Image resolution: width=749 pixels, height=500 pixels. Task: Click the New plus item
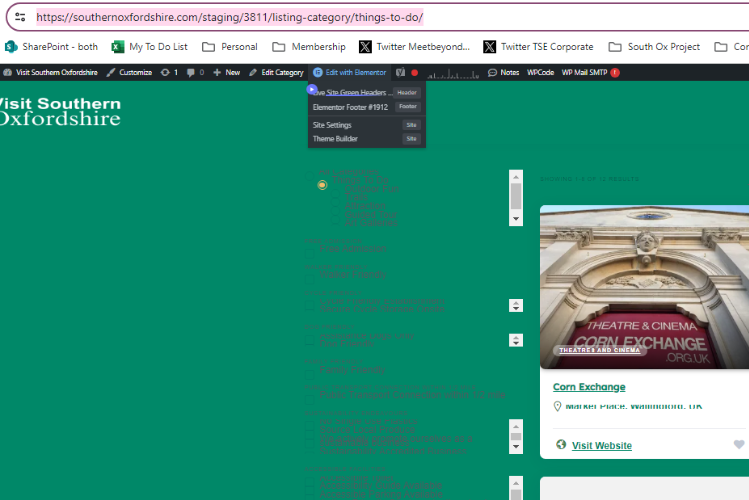click(226, 73)
